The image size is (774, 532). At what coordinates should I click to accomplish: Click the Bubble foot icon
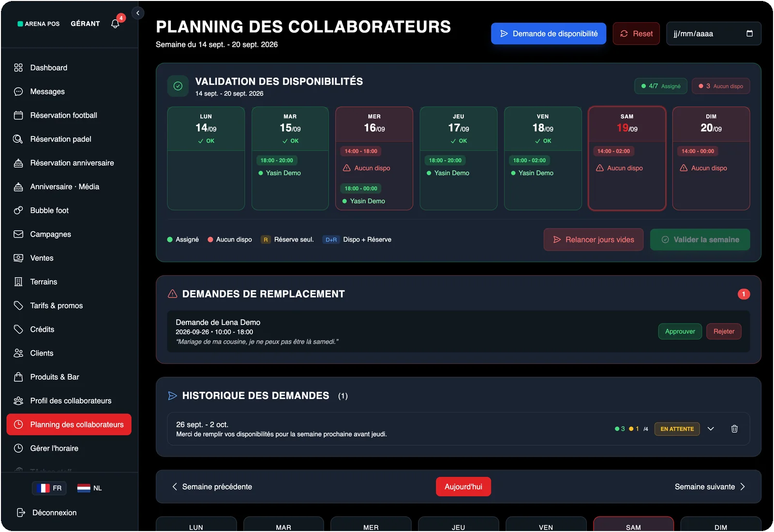tap(18, 210)
